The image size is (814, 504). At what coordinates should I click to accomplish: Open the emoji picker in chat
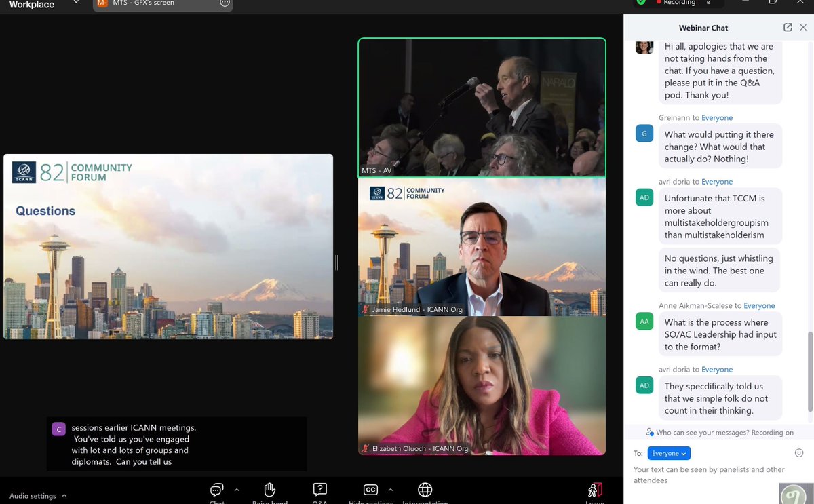(x=799, y=453)
